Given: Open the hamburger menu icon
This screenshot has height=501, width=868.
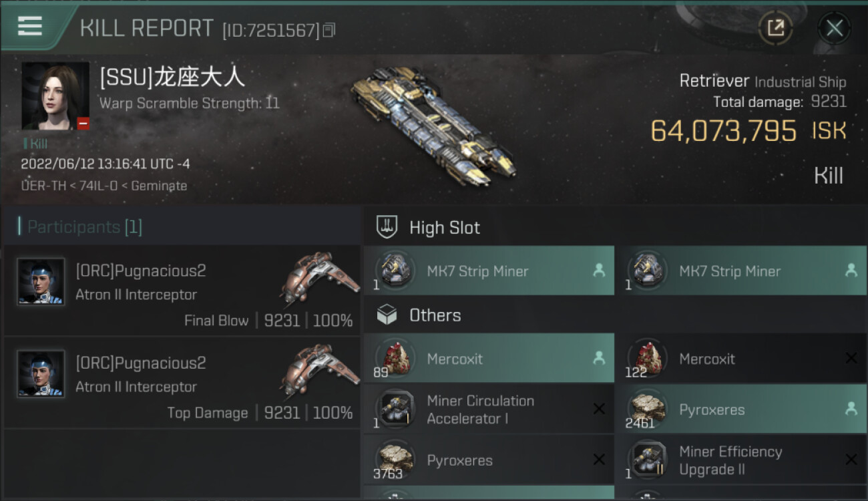Looking at the screenshot, I should point(30,26).
